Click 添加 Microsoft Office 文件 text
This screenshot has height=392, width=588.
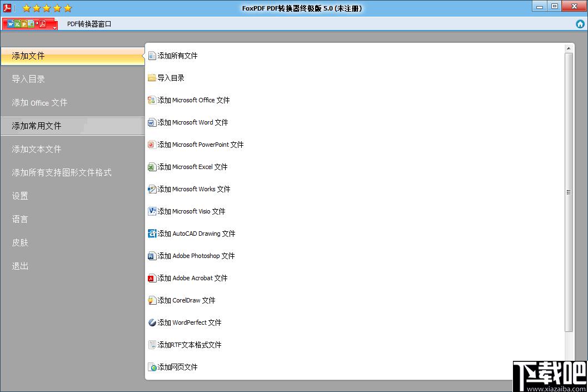point(193,100)
